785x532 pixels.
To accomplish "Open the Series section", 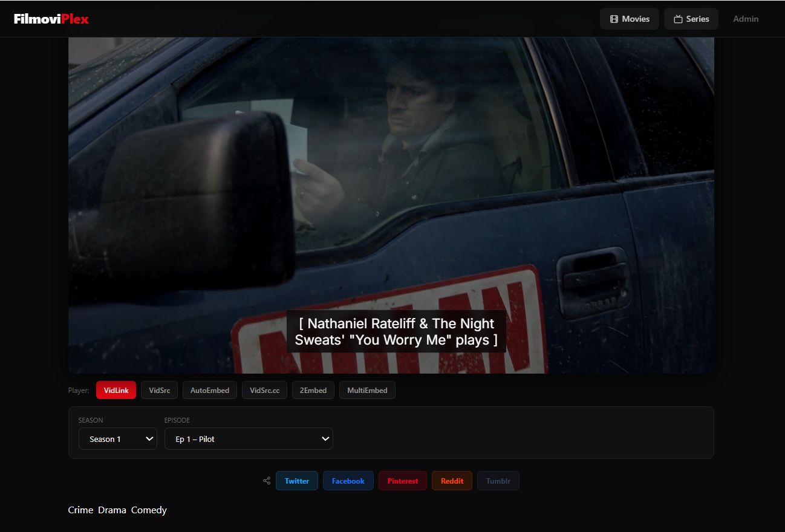I will 691,19.
